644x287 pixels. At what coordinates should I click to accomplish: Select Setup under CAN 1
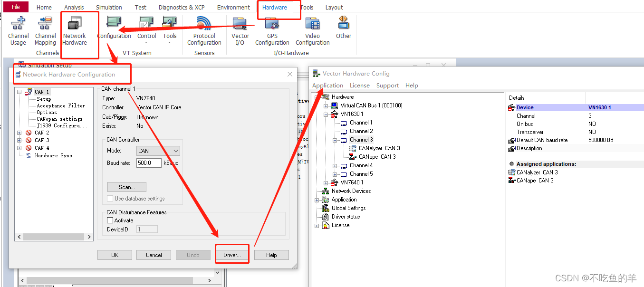click(x=44, y=99)
